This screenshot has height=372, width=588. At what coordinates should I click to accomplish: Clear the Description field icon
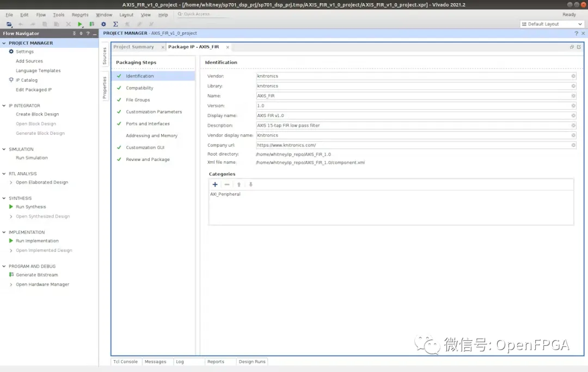(x=573, y=126)
